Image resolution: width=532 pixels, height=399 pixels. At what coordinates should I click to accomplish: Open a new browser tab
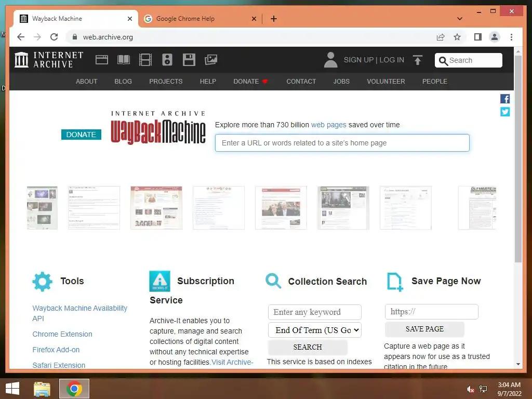point(274,19)
